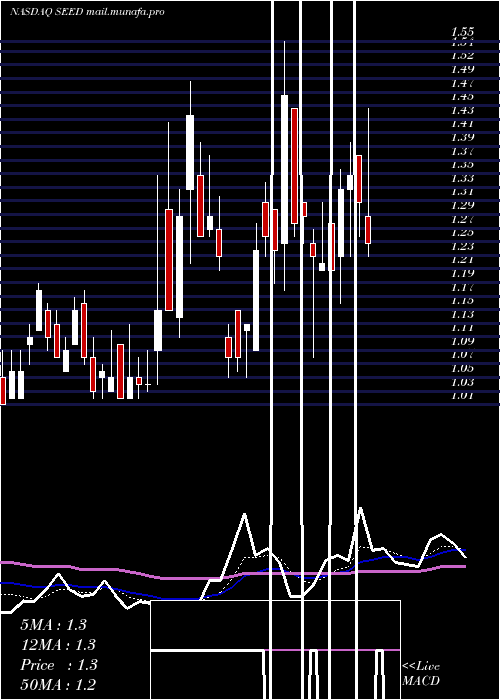This screenshot has width=500, height=700.
Task: Select the 1.05 price axis label
Action: 462,369
